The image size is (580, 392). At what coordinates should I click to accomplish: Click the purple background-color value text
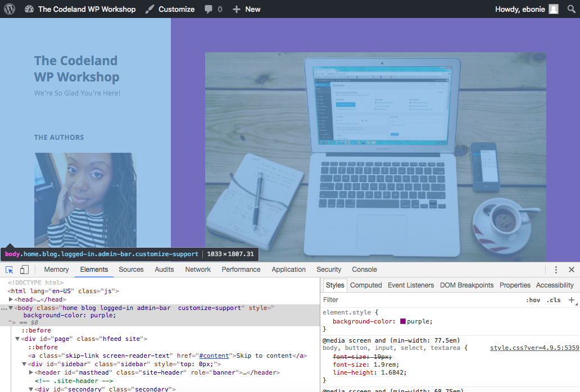418,321
